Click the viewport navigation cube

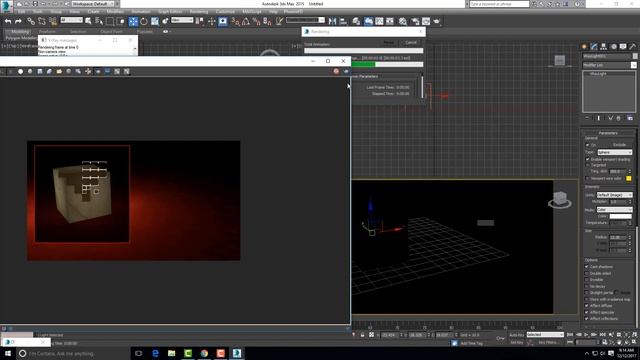coord(560,200)
